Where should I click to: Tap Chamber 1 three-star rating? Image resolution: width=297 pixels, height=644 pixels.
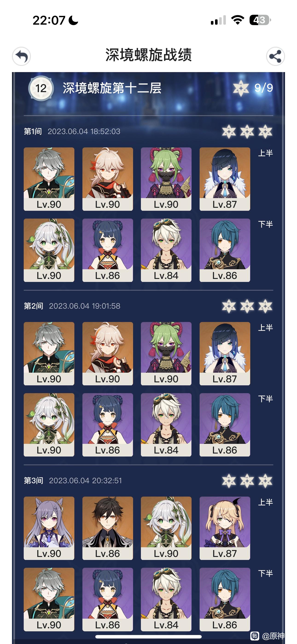[x=247, y=132]
